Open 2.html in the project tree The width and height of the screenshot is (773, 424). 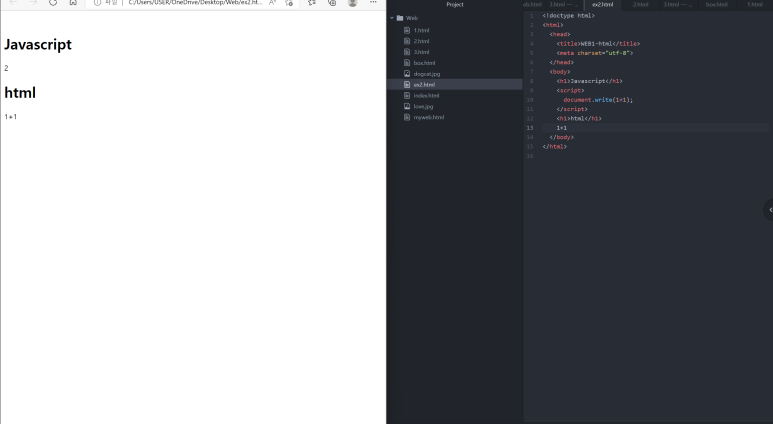[422, 41]
